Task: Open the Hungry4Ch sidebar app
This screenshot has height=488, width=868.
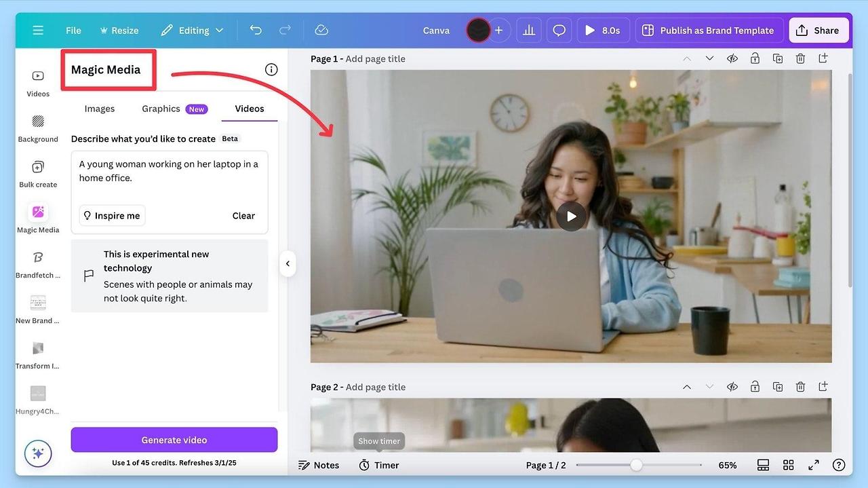Action: pos(38,400)
